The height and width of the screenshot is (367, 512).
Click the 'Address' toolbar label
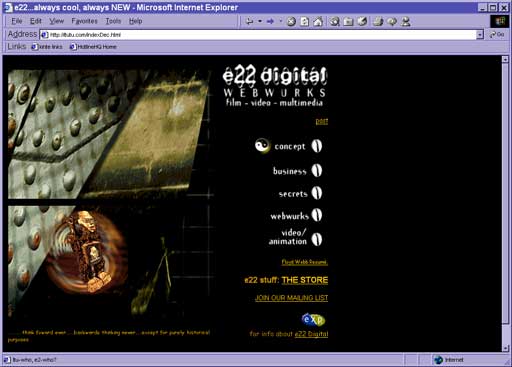pos(22,34)
